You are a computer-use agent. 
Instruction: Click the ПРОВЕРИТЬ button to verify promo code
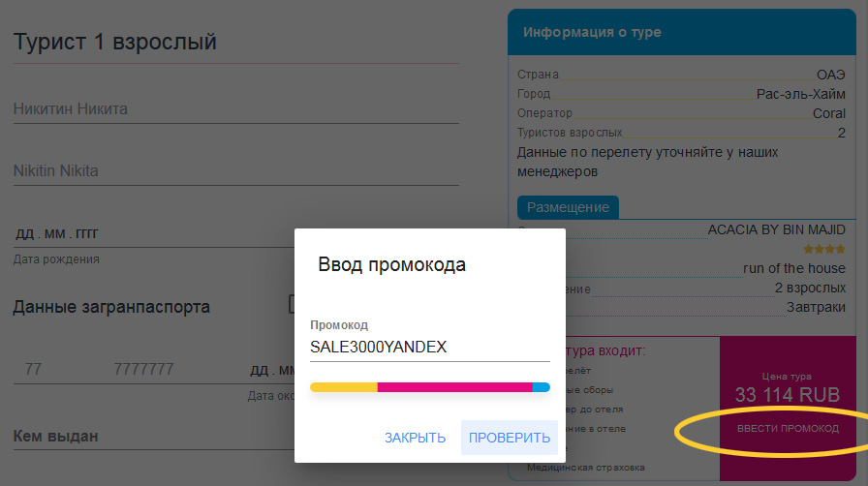pos(510,438)
